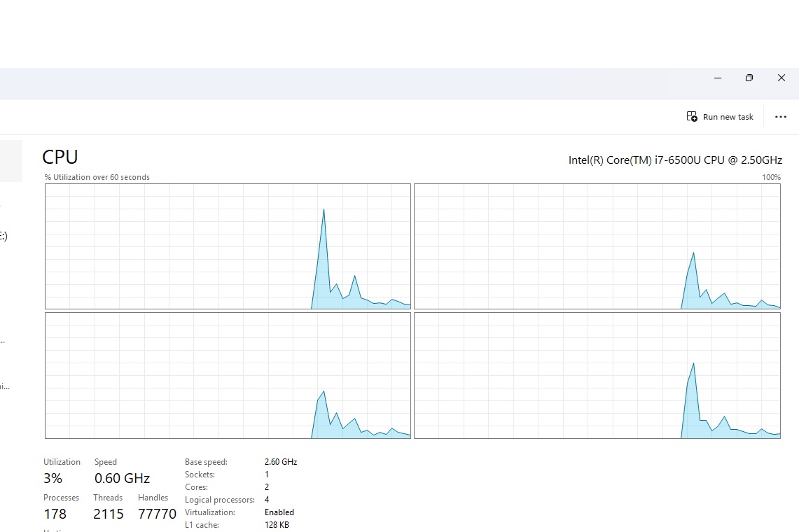This screenshot has height=532, width=799.
Task: Select the upper-left logical processor graph
Action: click(228, 246)
